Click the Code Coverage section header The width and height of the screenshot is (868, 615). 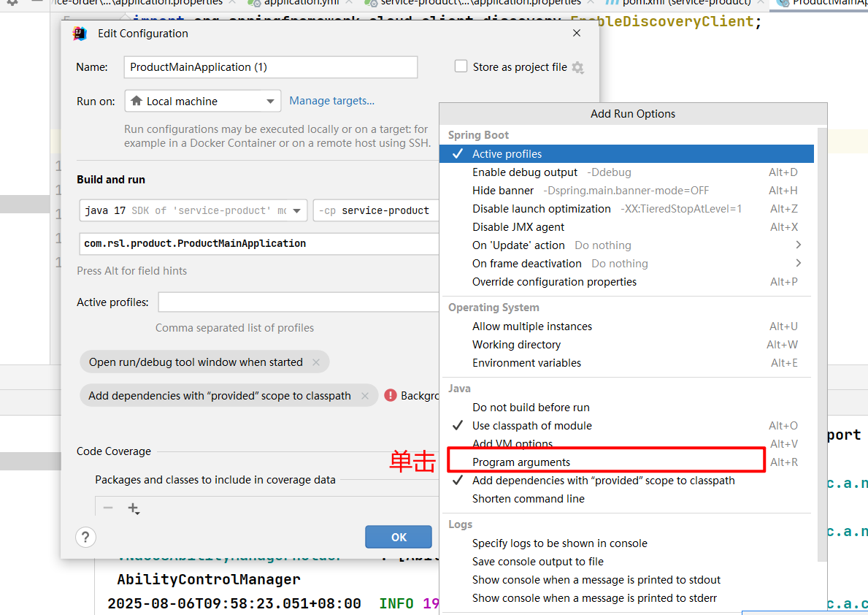click(x=113, y=451)
